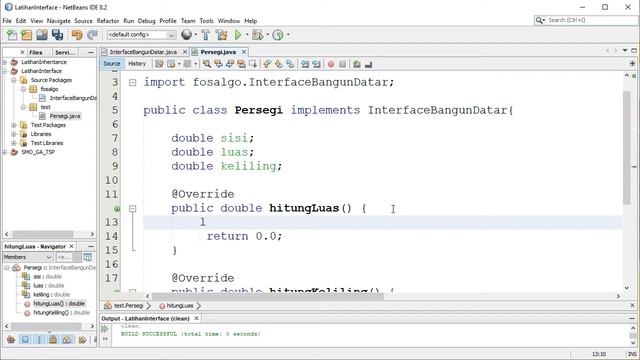Open the Source menu
Viewport: 640px width, 360px height.
pyautogui.click(x=83, y=21)
